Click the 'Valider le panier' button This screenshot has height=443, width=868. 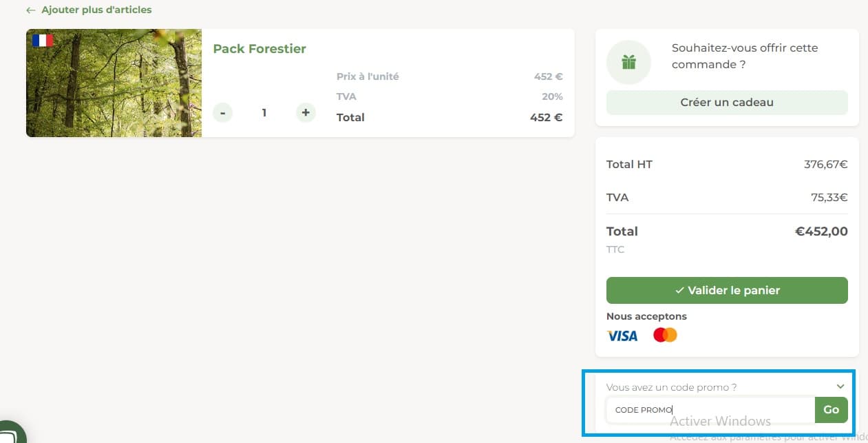[726, 290]
